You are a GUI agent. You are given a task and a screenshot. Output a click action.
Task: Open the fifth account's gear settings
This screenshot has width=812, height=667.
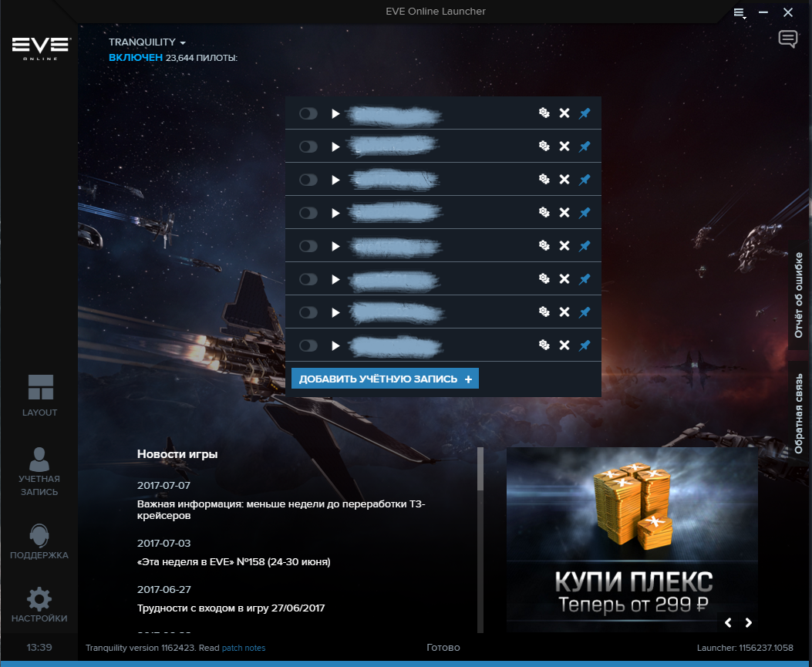(544, 245)
